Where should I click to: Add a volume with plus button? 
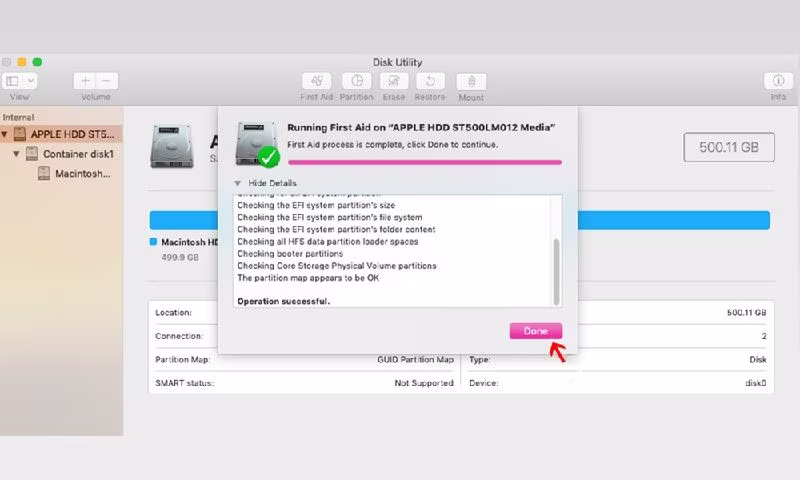[x=85, y=81]
